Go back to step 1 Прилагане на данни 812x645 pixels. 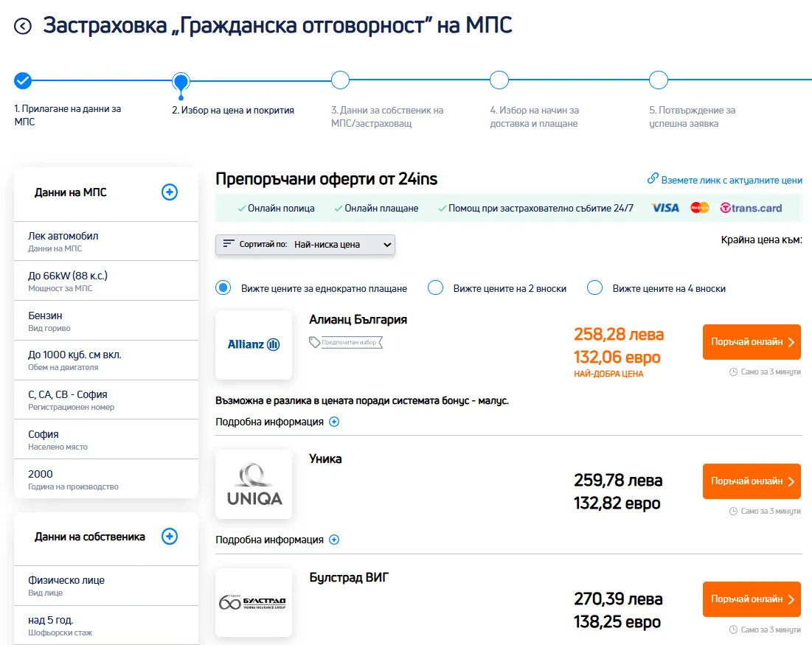[x=23, y=80]
